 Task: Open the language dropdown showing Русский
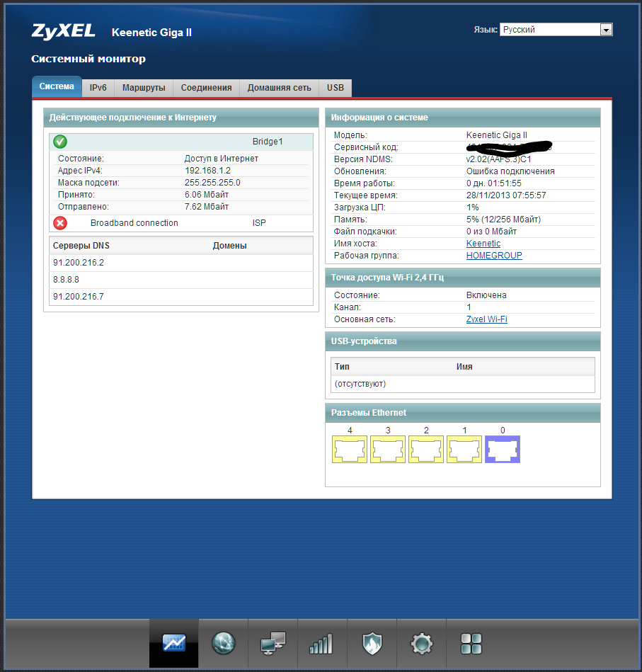point(556,29)
